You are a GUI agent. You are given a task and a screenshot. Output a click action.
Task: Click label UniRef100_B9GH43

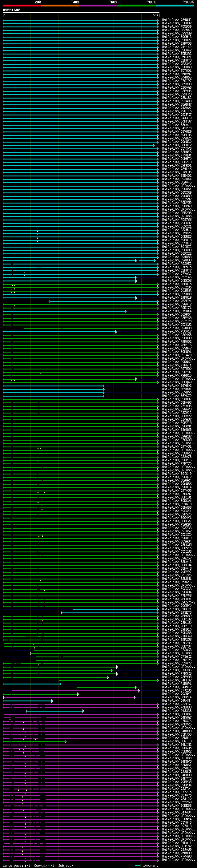(177, 37)
